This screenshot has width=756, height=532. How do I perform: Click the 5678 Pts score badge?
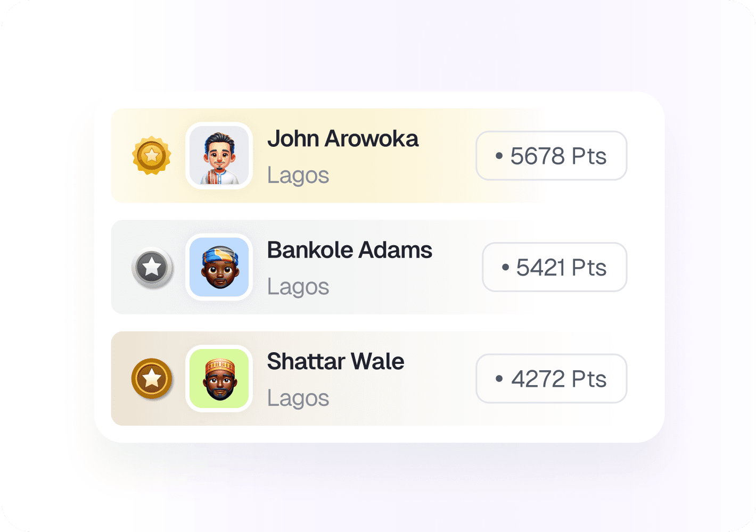coord(551,156)
